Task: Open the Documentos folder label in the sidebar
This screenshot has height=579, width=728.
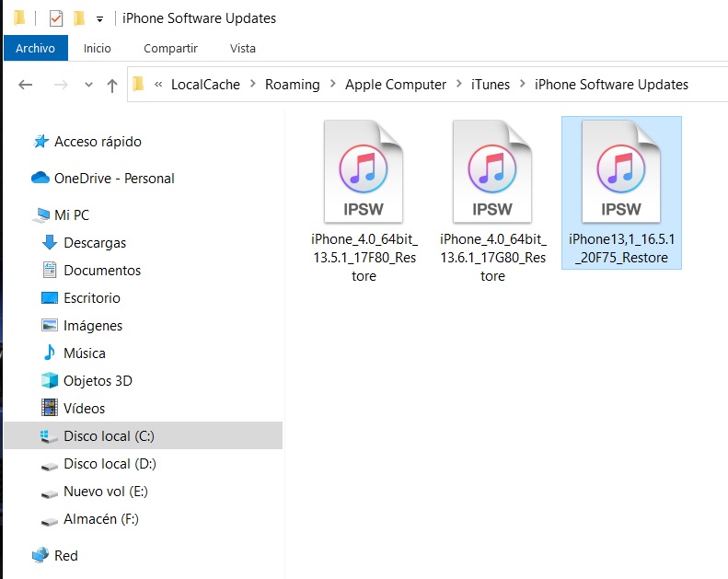Action: tap(102, 271)
